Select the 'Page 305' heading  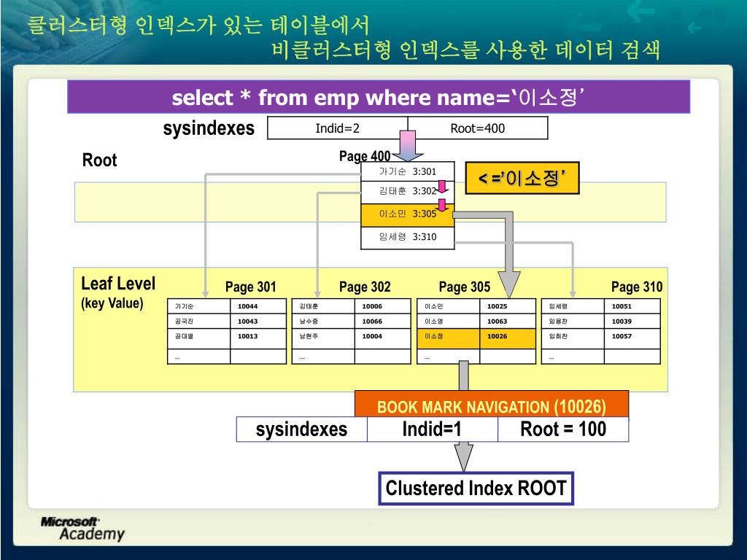[465, 287]
